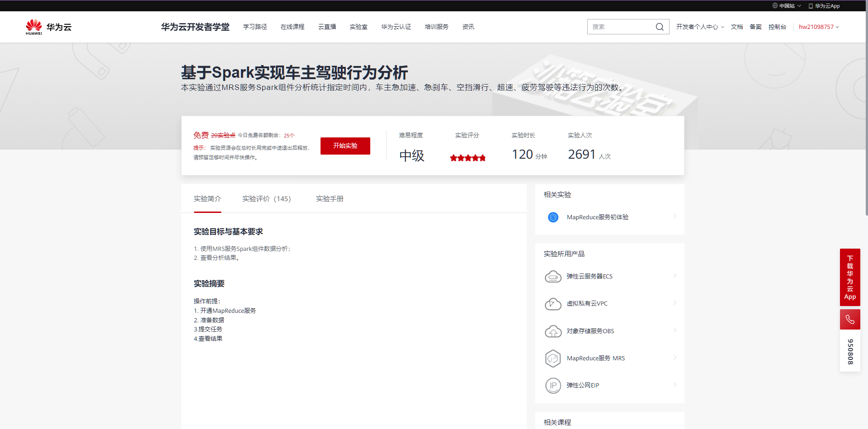
Task: Click the 华为云开发者学堂 title link
Action: (x=195, y=27)
